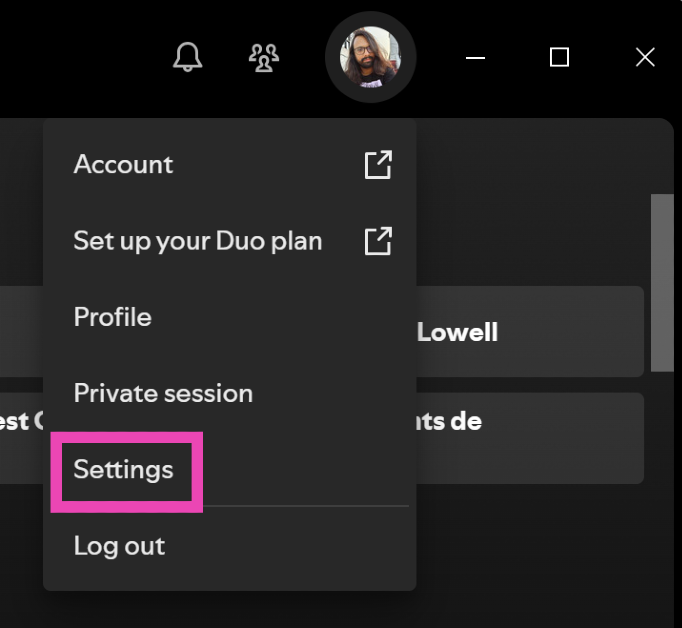Open the notifications bell
The height and width of the screenshot is (628, 682).
[187, 57]
